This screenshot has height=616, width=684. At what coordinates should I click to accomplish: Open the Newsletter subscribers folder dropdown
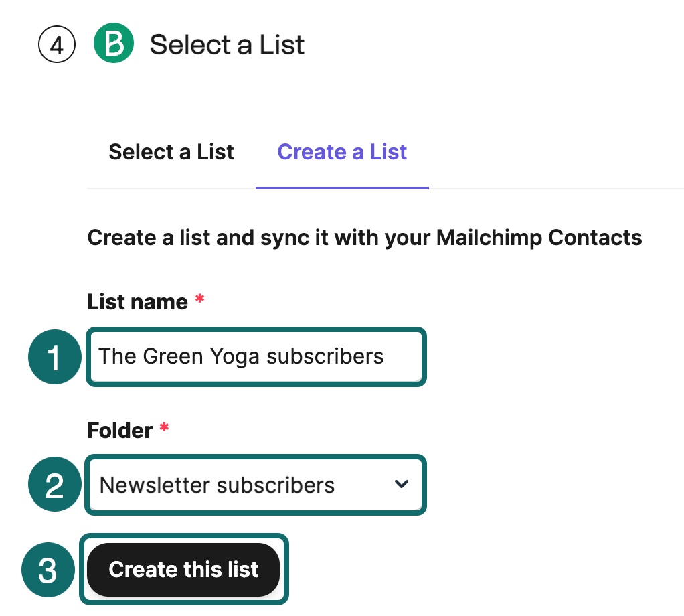[x=254, y=485]
